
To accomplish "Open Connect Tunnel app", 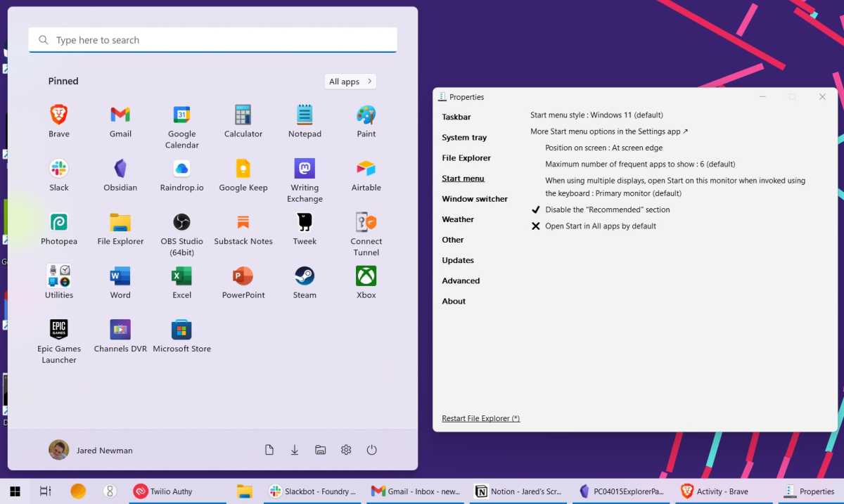I will coord(366,234).
